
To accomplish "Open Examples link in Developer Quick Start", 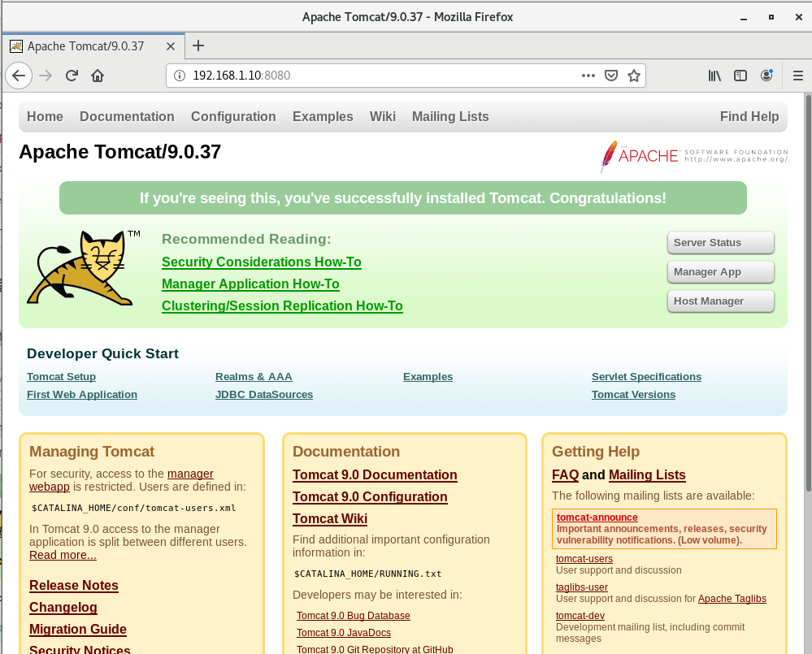I will [x=428, y=377].
